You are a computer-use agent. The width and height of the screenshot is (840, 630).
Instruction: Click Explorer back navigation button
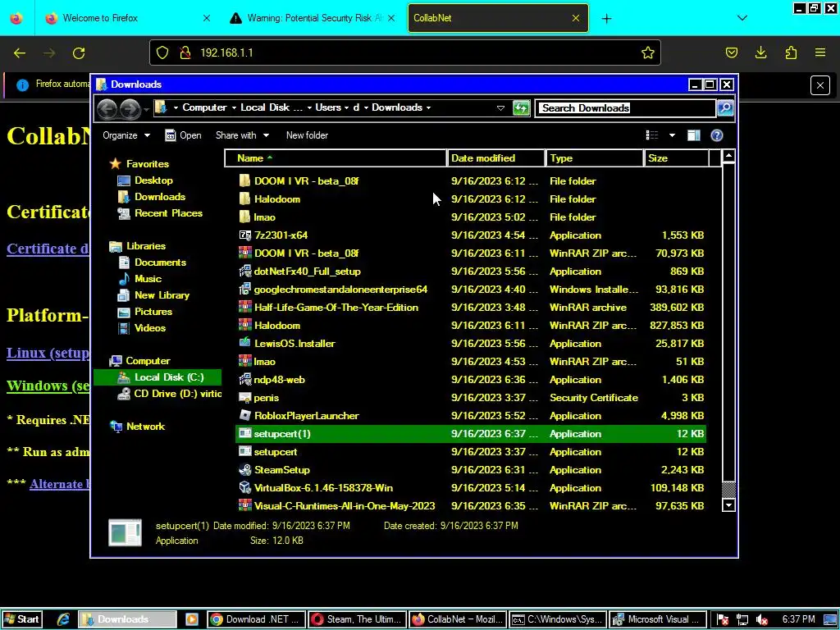click(107, 109)
